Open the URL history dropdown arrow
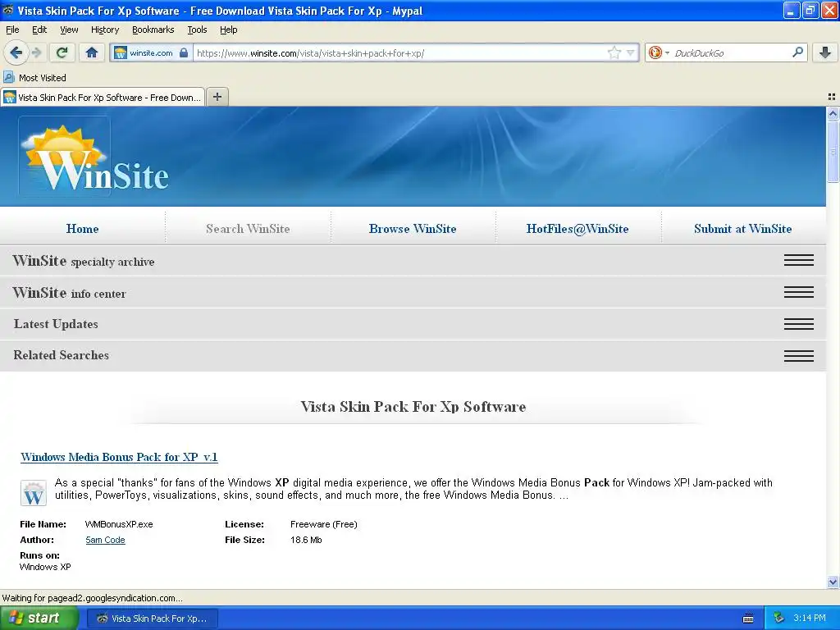Image resolution: width=840 pixels, height=630 pixels. point(631,52)
